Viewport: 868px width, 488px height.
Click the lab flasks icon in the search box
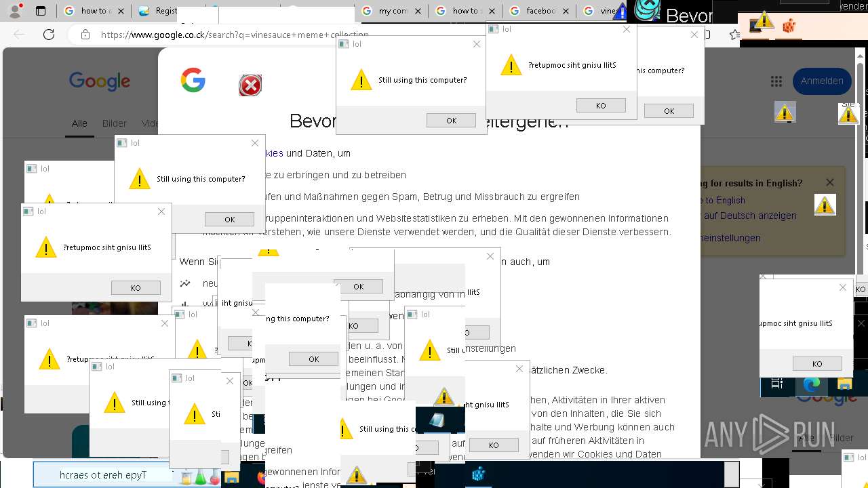[x=199, y=476]
